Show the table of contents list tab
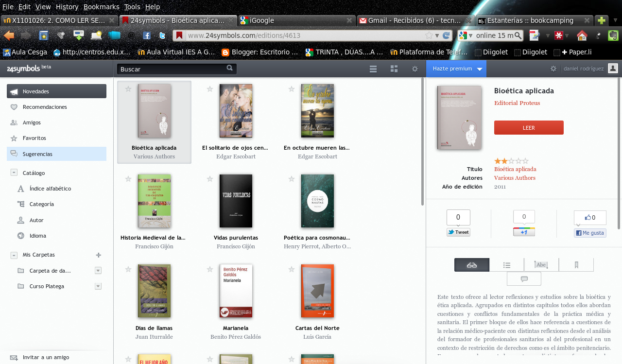622x364 pixels. 506,265
